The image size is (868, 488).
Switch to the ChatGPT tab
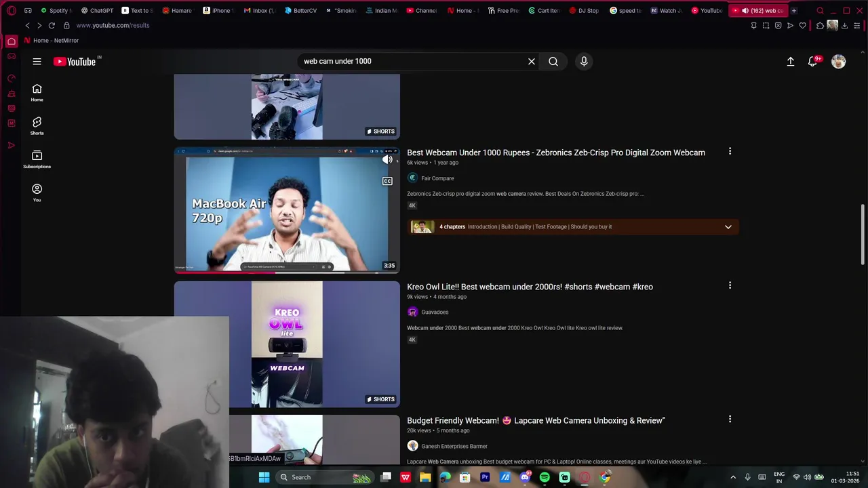pos(96,11)
